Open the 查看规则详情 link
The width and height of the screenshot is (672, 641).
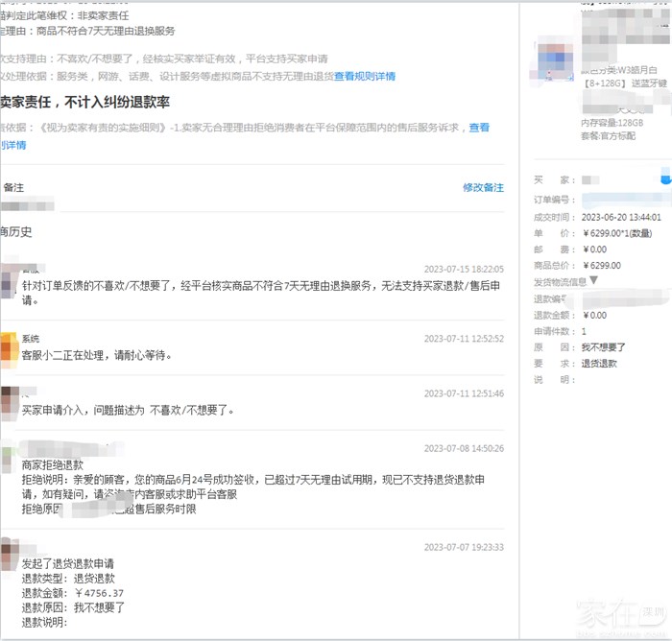[365, 76]
